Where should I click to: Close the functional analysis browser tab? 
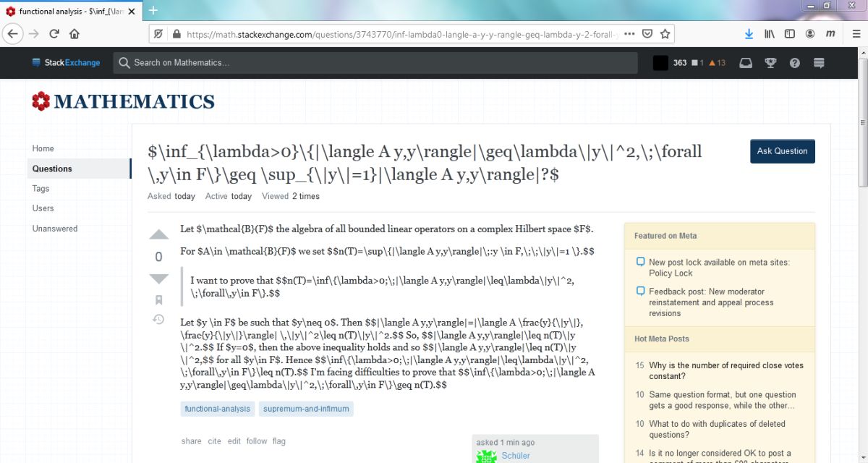click(130, 11)
